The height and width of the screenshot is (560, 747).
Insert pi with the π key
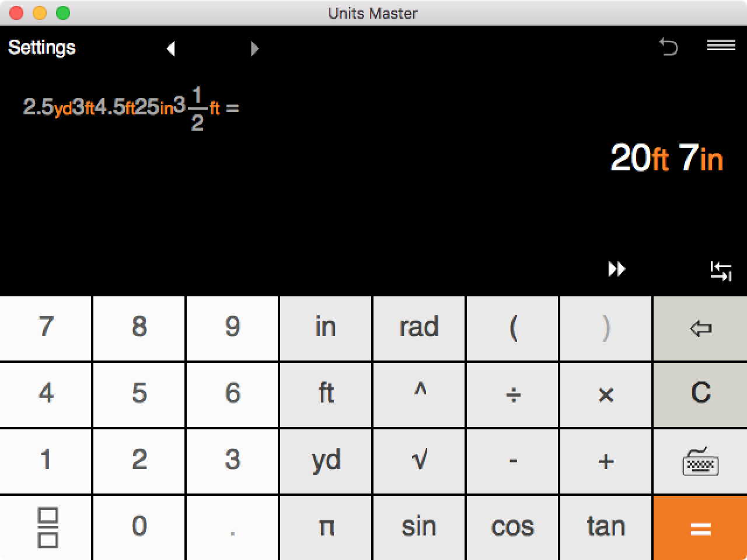pos(326,528)
